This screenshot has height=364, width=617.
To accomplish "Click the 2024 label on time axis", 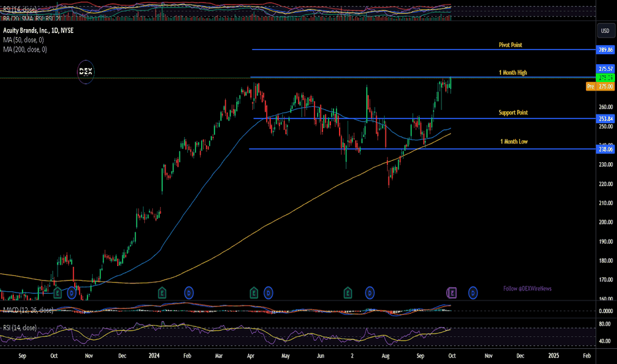I will (154, 356).
